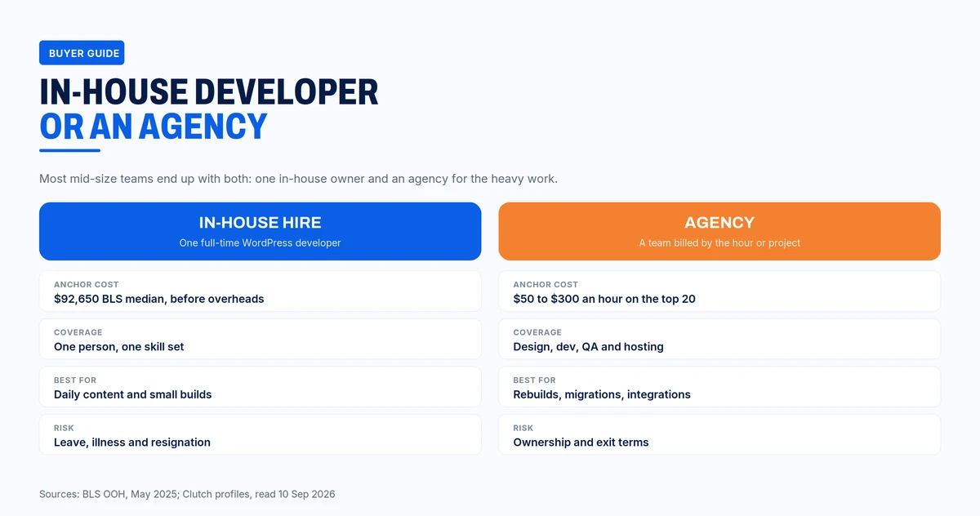Image resolution: width=980 pixels, height=516 pixels.
Task: Click the heading 'IN-HOUSE DEVELOPER'
Action: point(209,92)
